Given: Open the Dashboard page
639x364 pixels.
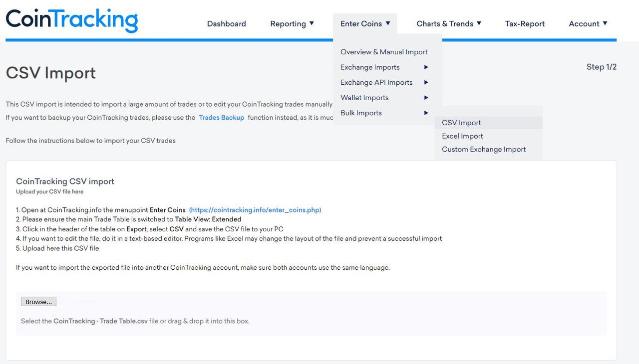Looking at the screenshot, I should (227, 23).
